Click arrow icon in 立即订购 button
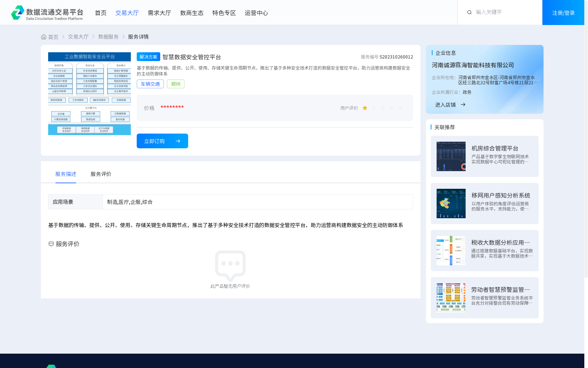The height and width of the screenshot is (368, 588). tap(178, 141)
